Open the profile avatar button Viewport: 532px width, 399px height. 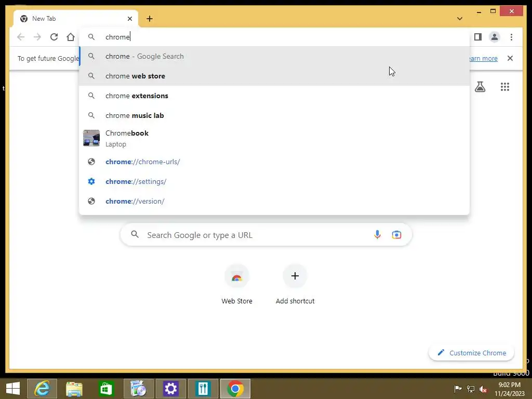(495, 37)
